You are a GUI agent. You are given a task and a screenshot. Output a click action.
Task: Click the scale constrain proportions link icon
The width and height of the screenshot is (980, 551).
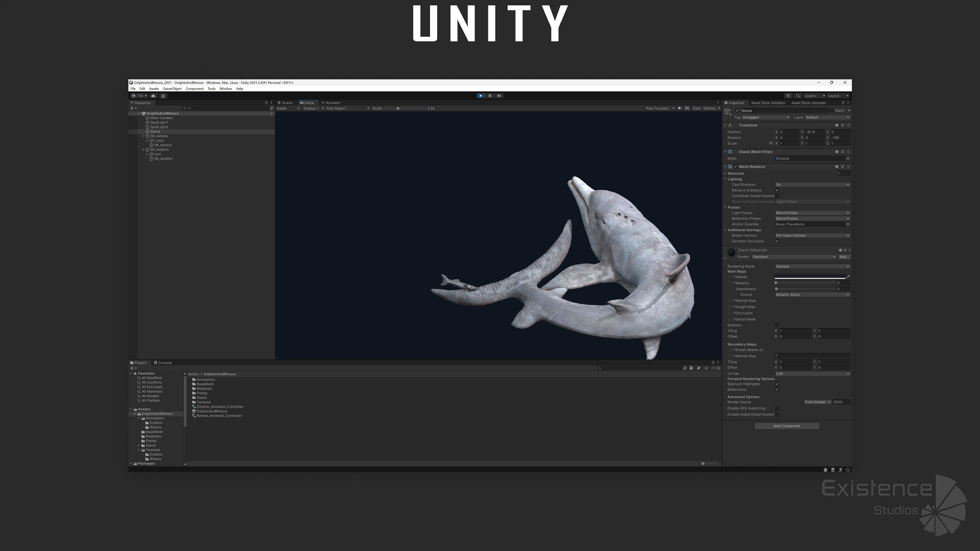pos(771,143)
